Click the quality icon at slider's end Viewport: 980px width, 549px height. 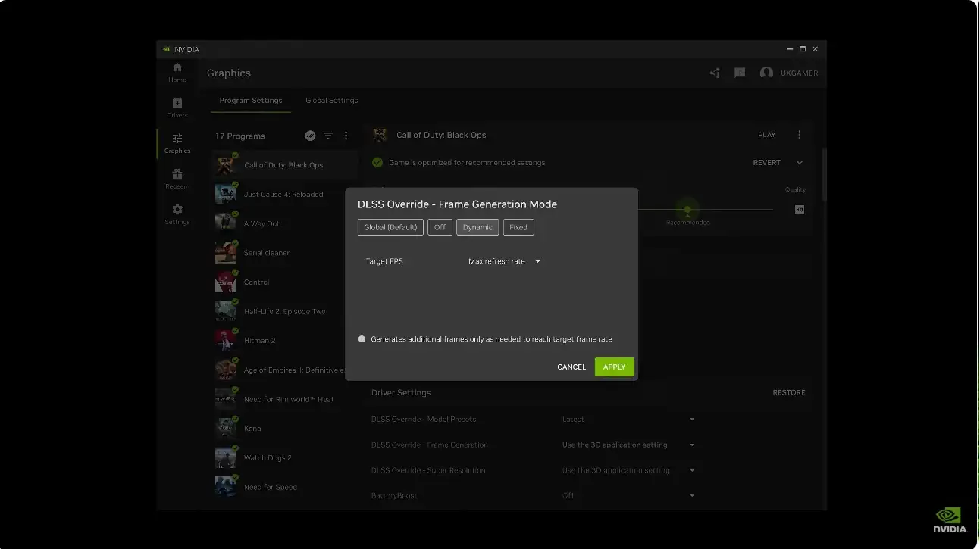pos(800,210)
